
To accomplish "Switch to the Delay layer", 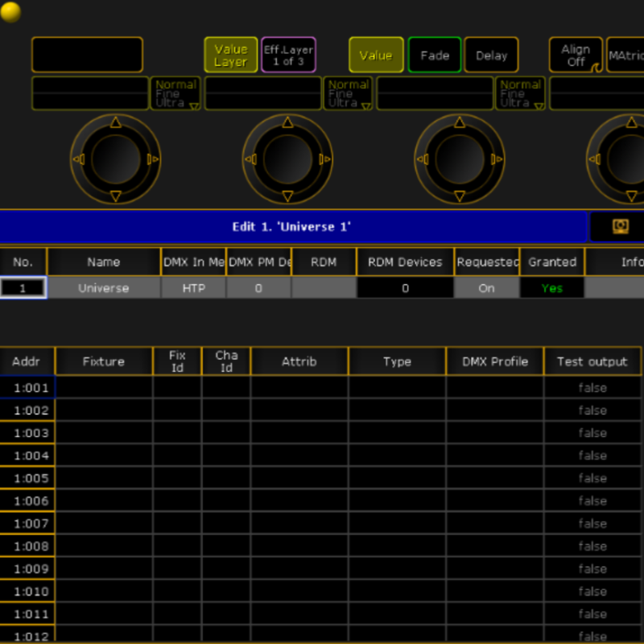I will click(x=491, y=56).
